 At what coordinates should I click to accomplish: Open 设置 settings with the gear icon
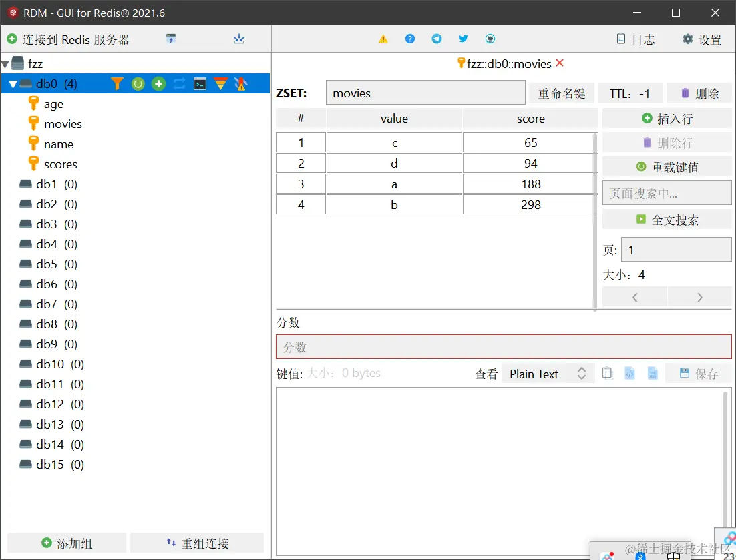pyautogui.click(x=702, y=39)
